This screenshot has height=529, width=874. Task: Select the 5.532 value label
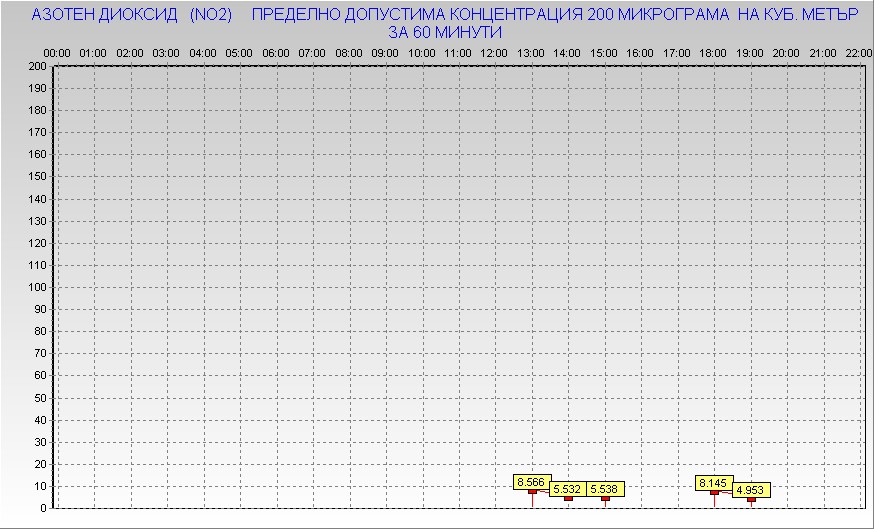(567, 489)
